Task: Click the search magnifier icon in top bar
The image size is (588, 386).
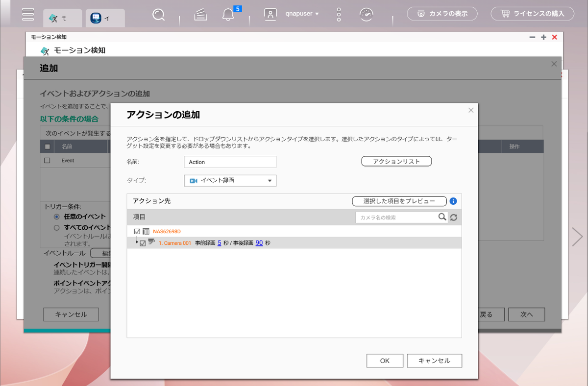Action: 158,15
